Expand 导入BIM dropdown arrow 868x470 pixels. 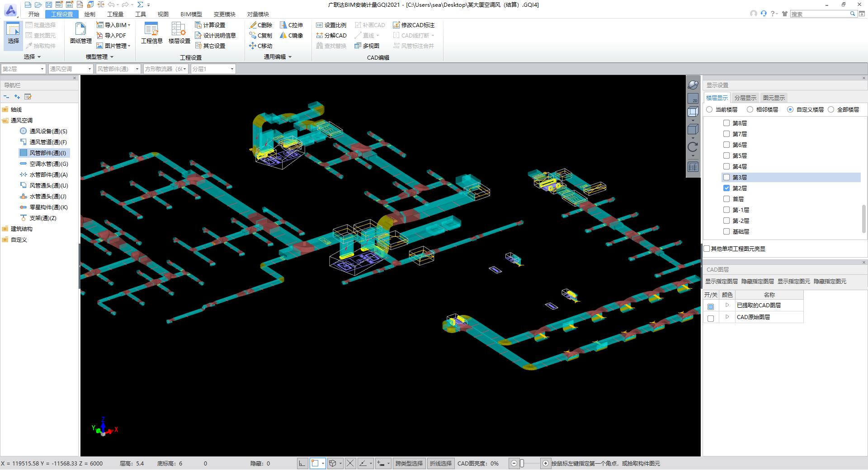click(129, 25)
